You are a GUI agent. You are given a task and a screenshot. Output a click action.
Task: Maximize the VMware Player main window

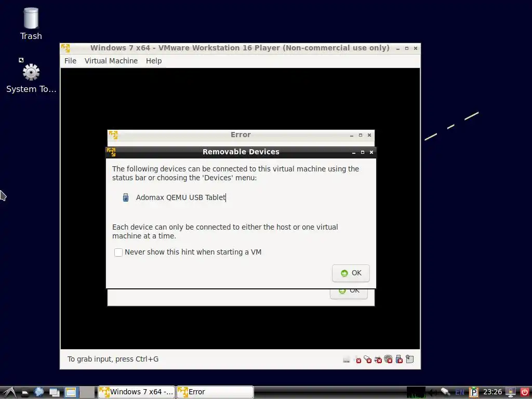pos(406,48)
